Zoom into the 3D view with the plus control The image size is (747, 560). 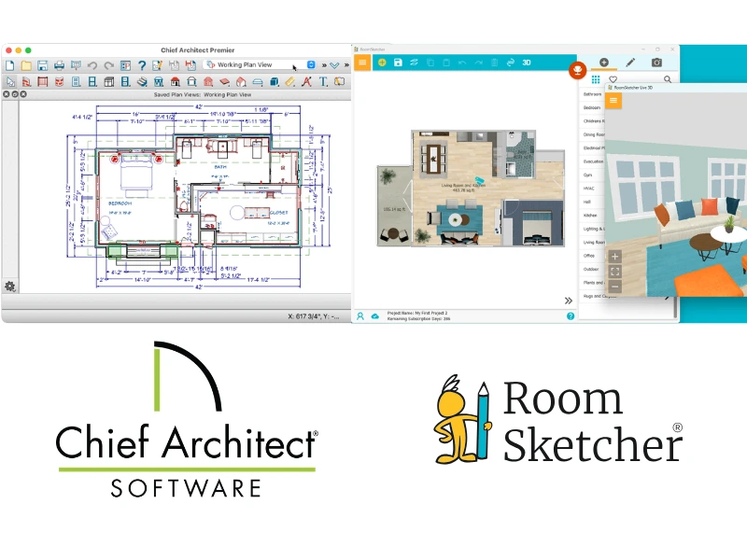pyautogui.click(x=613, y=256)
